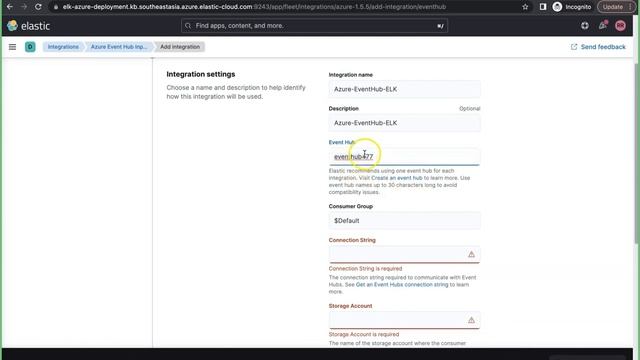Click the browser back arrow
The height and width of the screenshot is (360, 640).
(x=10, y=7)
